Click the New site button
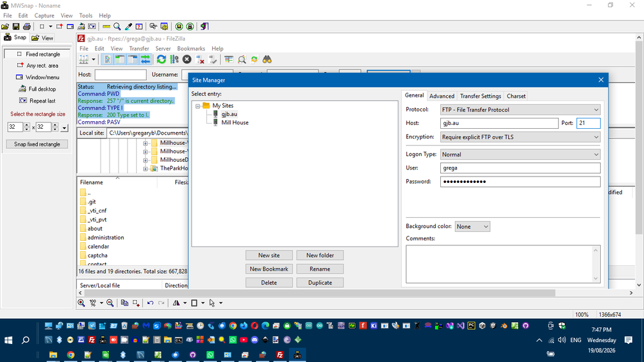The width and height of the screenshot is (644, 362). (x=269, y=255)
